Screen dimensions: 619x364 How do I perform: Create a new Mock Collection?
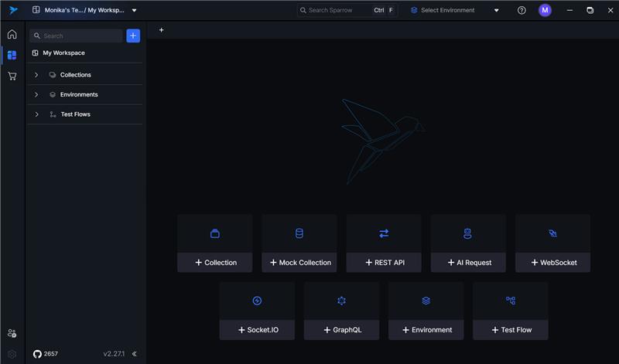pos(299,263)
